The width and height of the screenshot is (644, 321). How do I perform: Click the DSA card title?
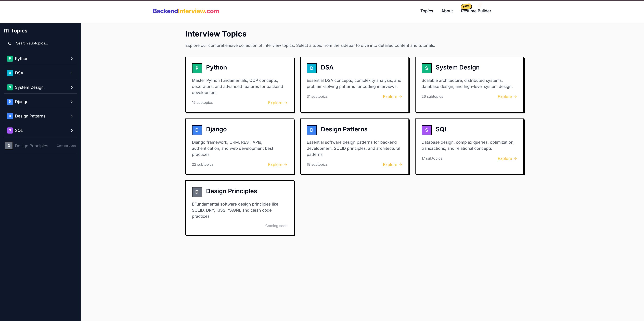327,67
